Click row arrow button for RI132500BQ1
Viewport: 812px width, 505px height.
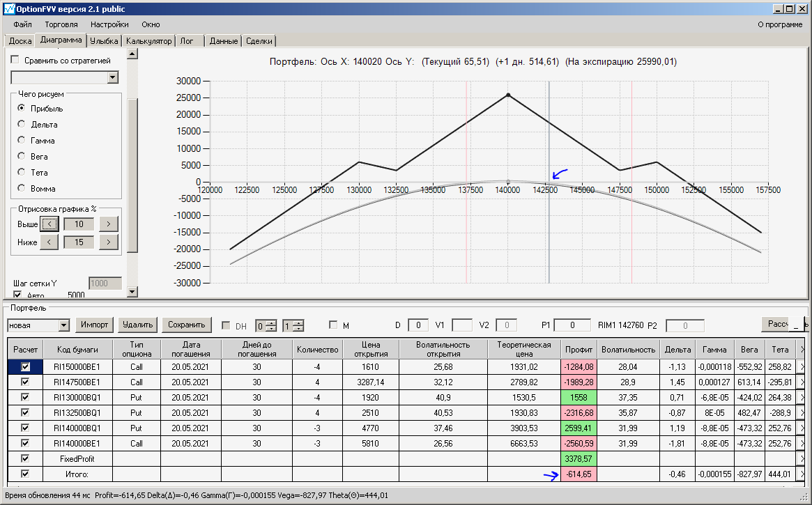802,413
